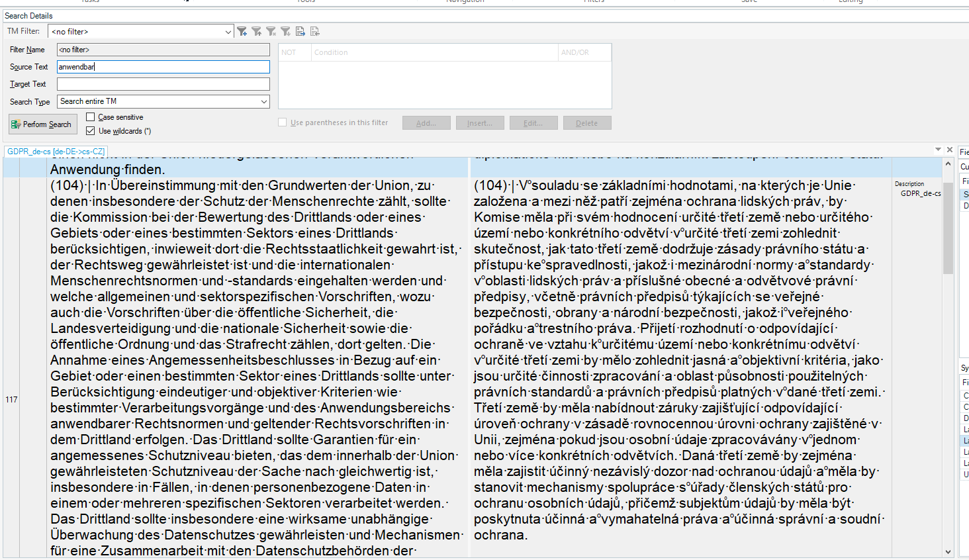The image size is (969, 560).
Task: Click the save filter funnel icon
Action: pos(257,31)
